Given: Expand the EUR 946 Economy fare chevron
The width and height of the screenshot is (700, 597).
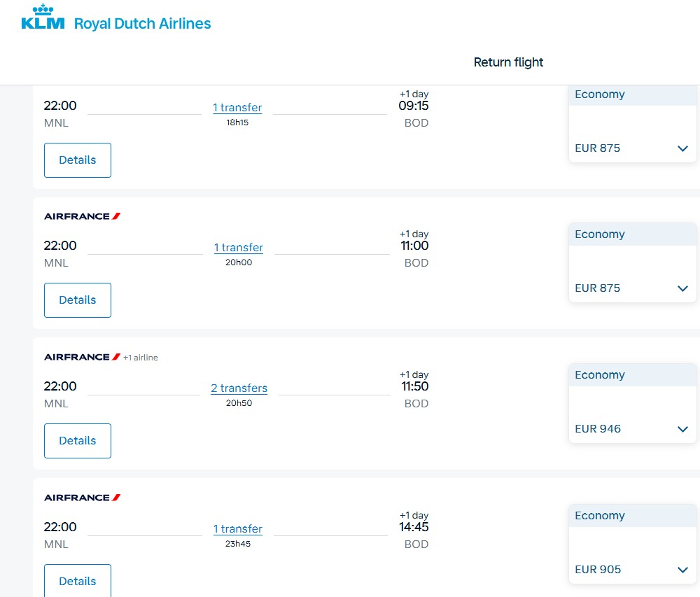Looking at the screenshot, I should point(682,429).
